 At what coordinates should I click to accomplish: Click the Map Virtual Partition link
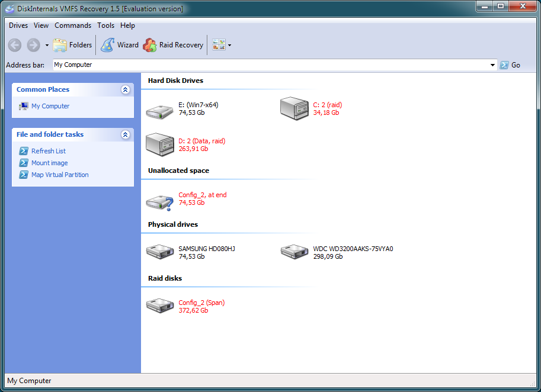pos(60,175)
